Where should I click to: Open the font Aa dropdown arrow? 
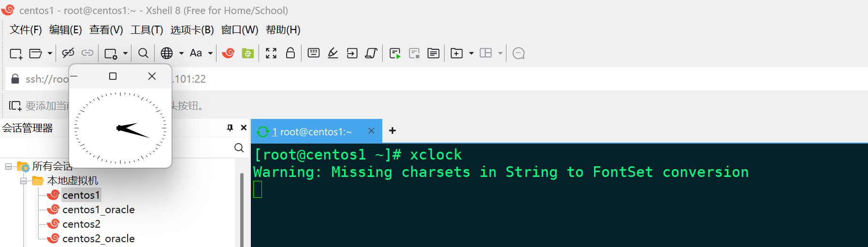pos(211,53)
